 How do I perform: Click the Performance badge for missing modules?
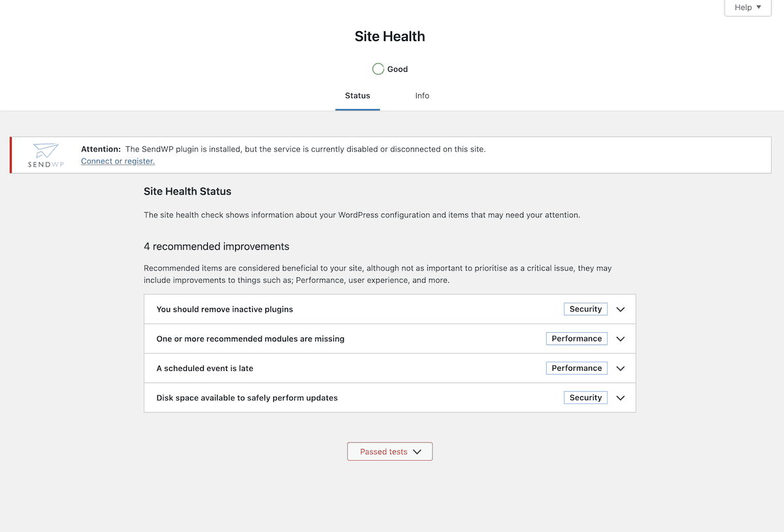click(576, 338)
